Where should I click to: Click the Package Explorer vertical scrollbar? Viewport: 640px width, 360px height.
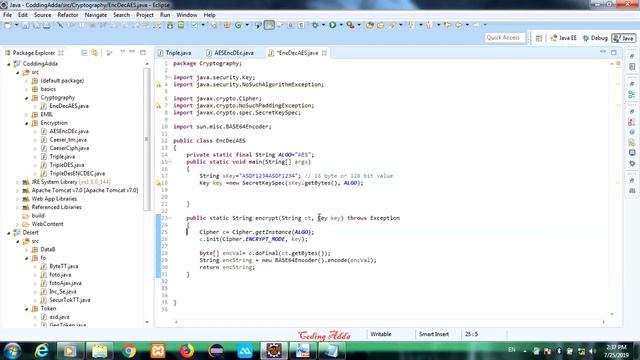[147, 139]
